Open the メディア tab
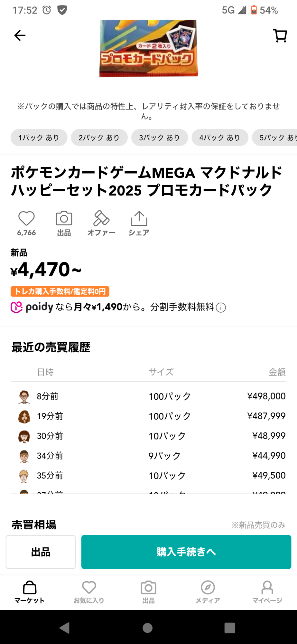This screenshot has height=644, width=297. (x=208, y=592)
